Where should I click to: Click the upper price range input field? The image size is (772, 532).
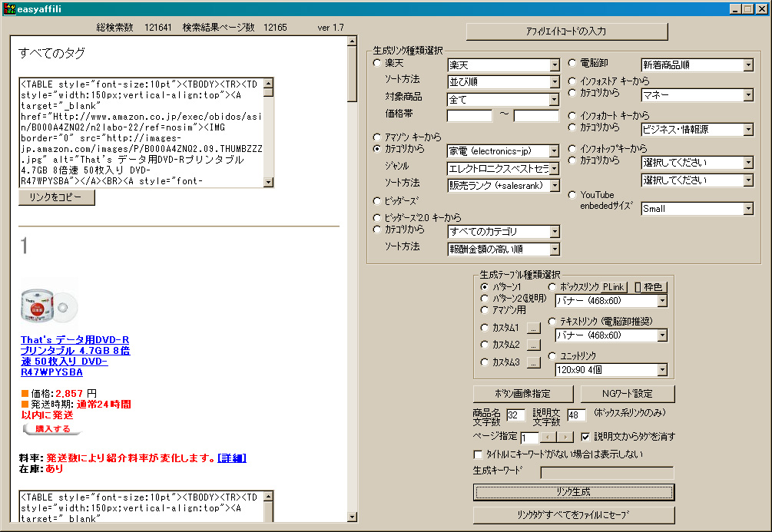pos(536,116)
